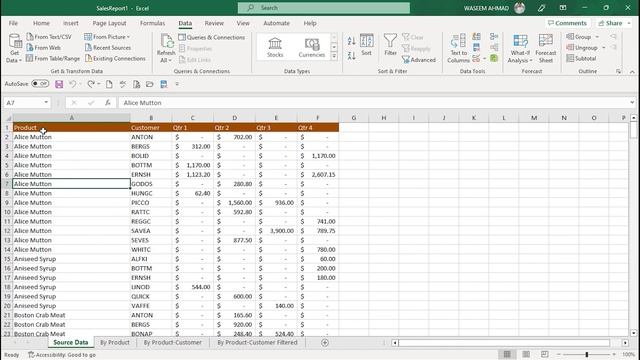The width and height of the screenshot is (640, 360).
Task: Click the Remove Duplicates icon
Action: coord(476,48)
